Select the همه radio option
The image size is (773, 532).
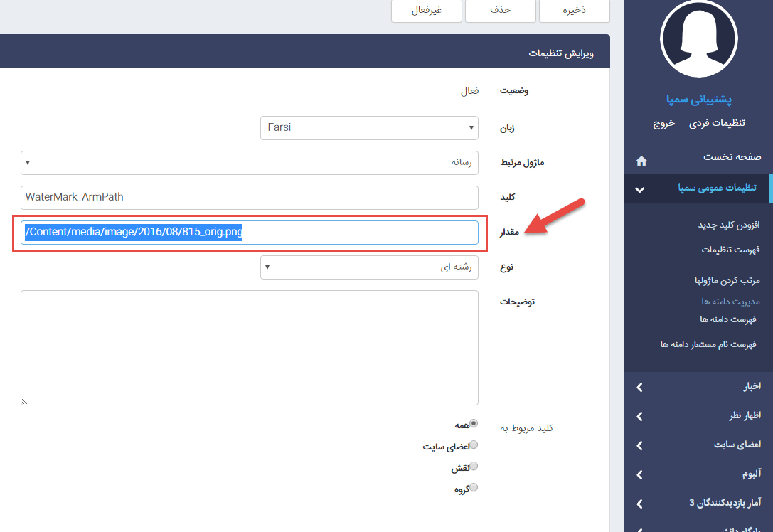tap(474, 423)
